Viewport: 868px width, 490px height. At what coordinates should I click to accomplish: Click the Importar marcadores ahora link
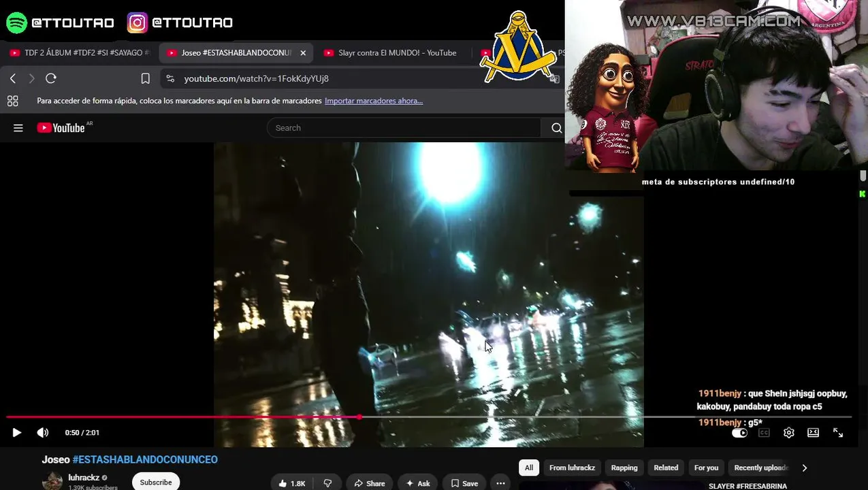(374, 101)
